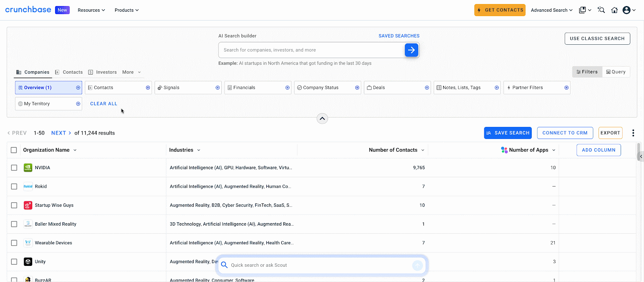This screenshot has height=282, width=644.
Task: Click the vertical scrollbar thumb of results table
Action: coord(639,151)
